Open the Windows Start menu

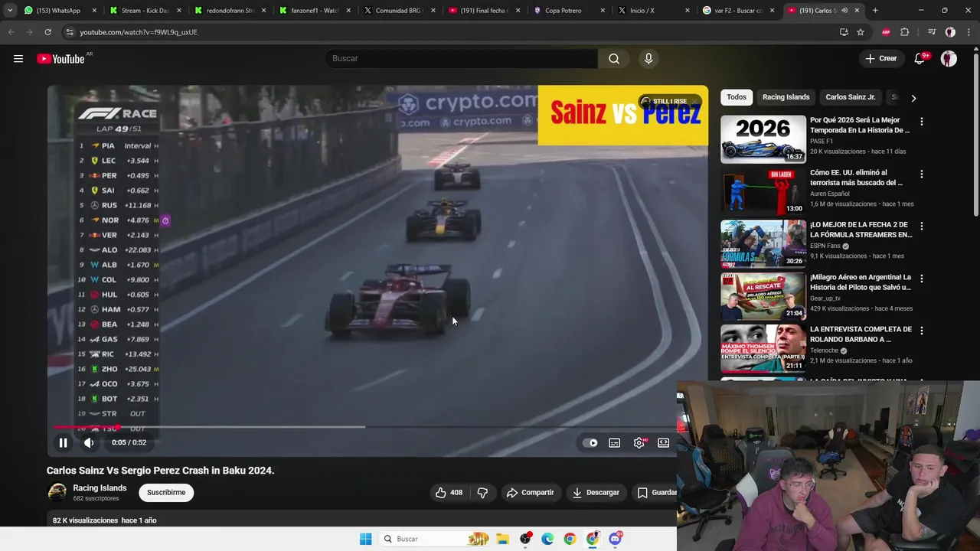[365, 539]
